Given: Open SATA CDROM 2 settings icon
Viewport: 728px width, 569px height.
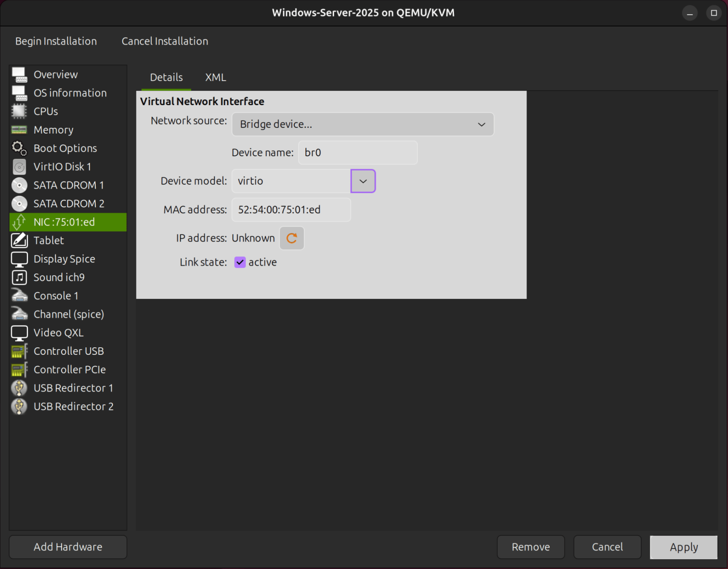Looking at the screenshot, I should pos(19,203).
